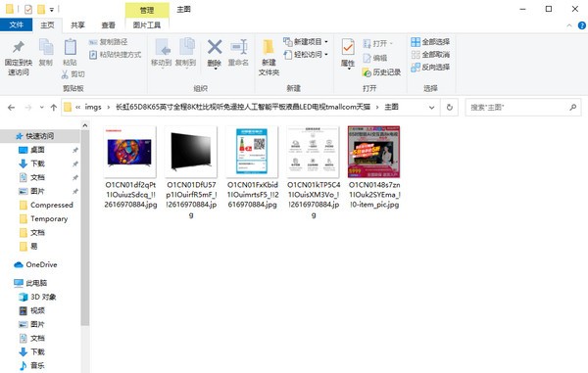Image resolution: width=588 pixels, height=373 pixels.
Task: Click 历史记录 icon
Action: tap(367, 72)
